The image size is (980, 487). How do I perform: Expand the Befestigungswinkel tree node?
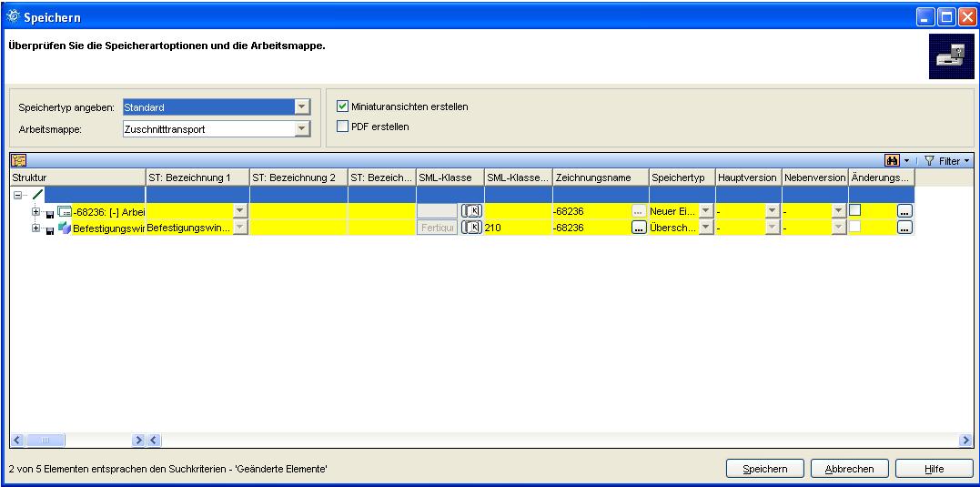click(x=36, y=228)
